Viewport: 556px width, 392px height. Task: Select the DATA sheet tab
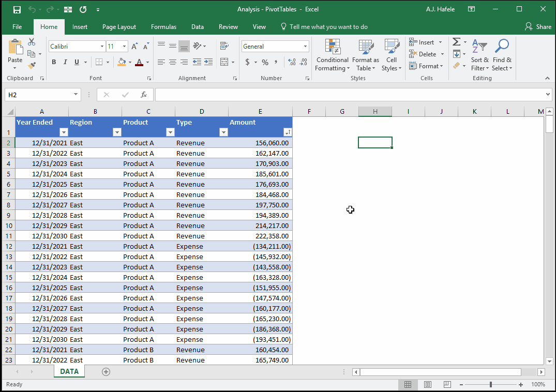click(x=69, y=371)
